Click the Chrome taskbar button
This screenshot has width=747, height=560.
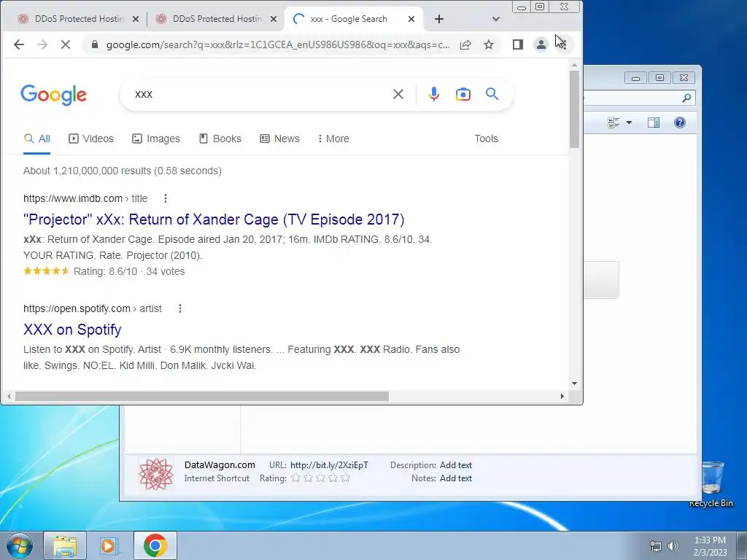click(x=155, y=545)
